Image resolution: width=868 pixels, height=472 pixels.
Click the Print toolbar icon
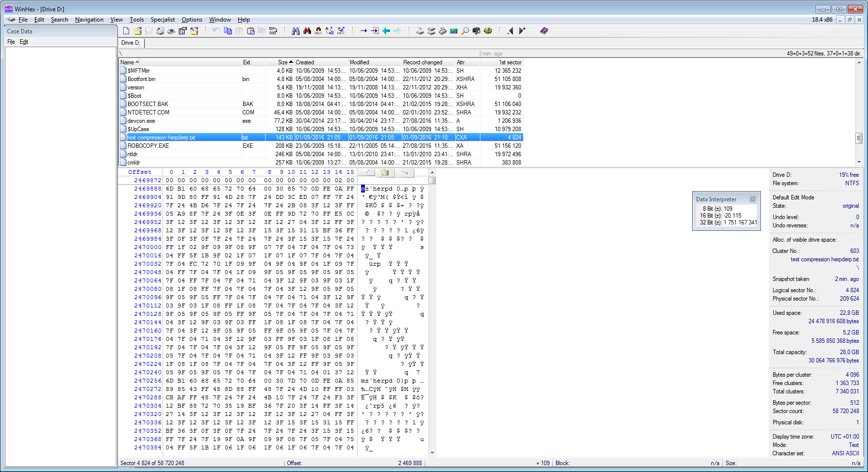(171, 31)
